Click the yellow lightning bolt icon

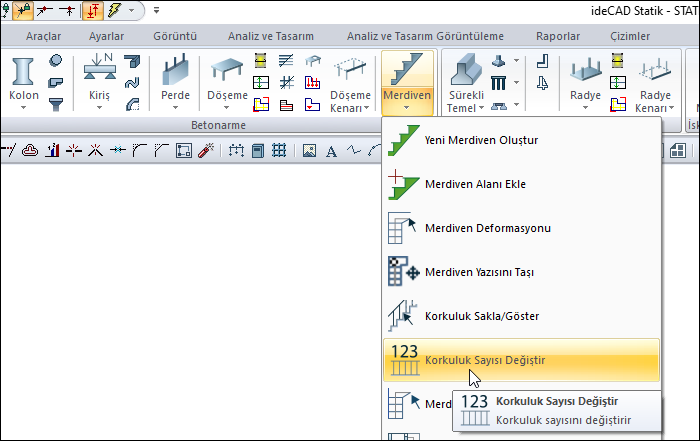(115, 10)
